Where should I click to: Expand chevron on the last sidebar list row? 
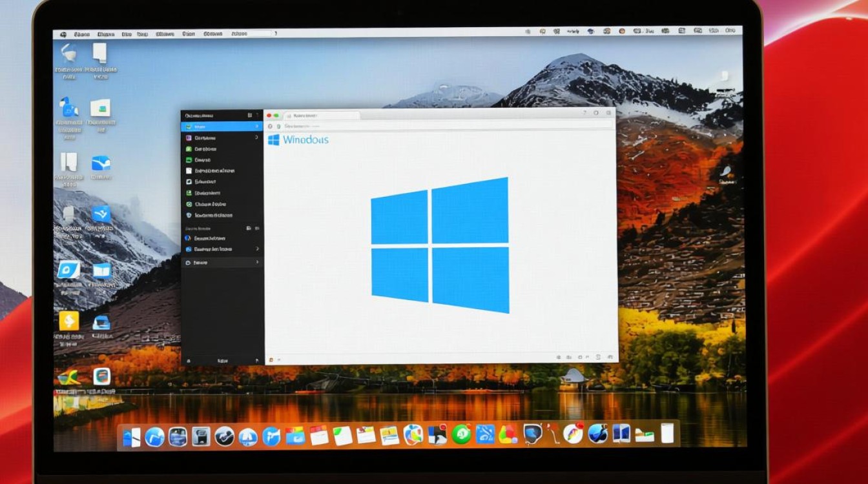(x=257, y=263)
